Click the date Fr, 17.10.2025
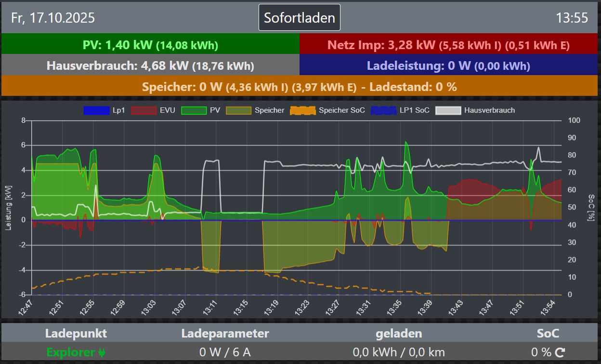 point(53,18)
